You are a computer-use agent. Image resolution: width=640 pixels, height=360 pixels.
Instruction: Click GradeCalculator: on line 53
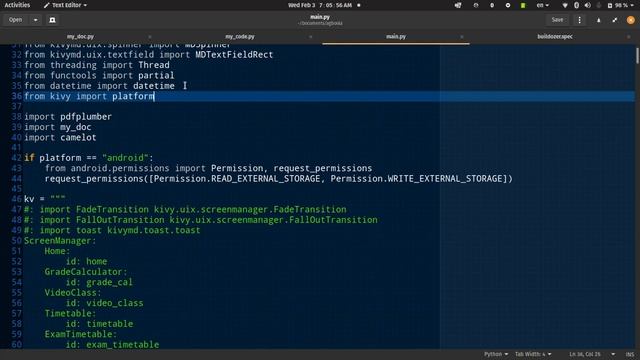pos(86,272)
